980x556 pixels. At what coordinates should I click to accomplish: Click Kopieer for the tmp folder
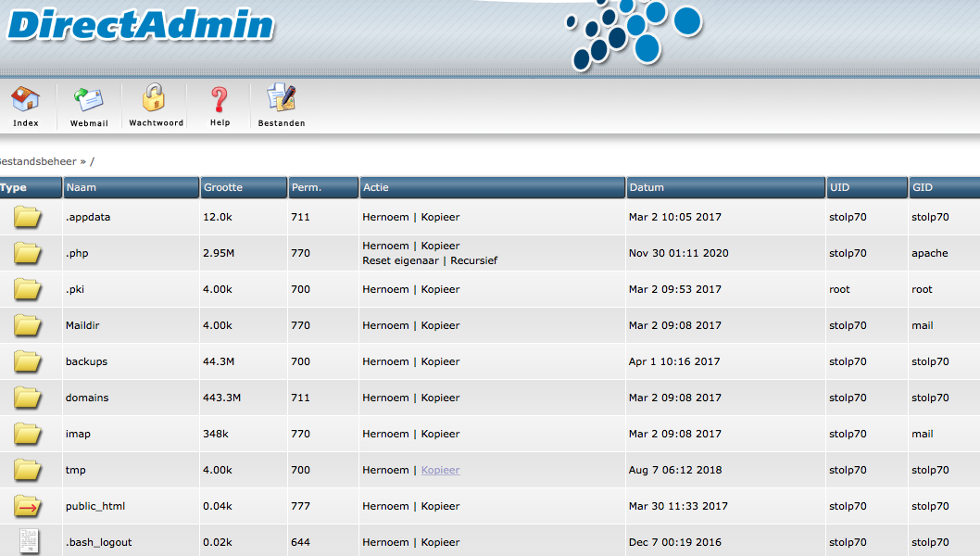tap(440, 470)
